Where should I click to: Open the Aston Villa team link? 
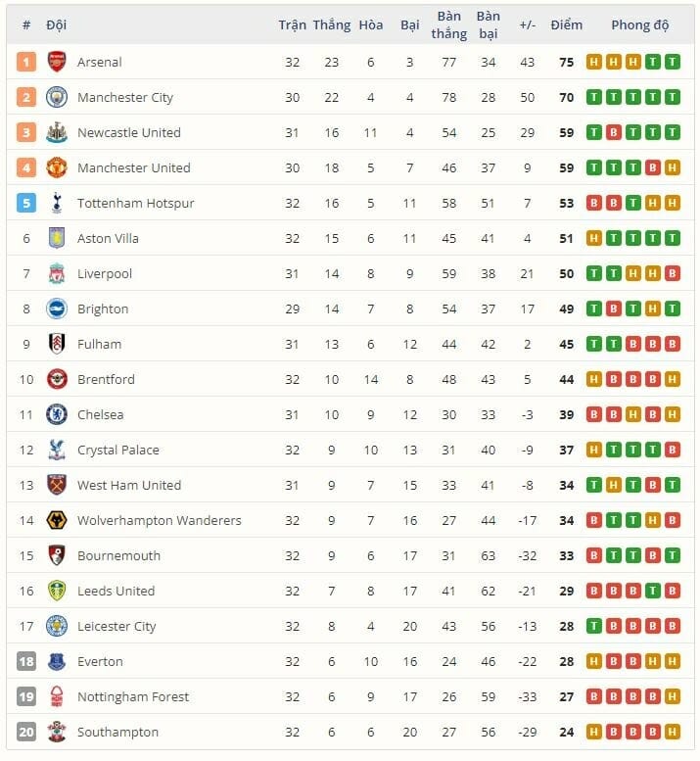click(108, 238)
